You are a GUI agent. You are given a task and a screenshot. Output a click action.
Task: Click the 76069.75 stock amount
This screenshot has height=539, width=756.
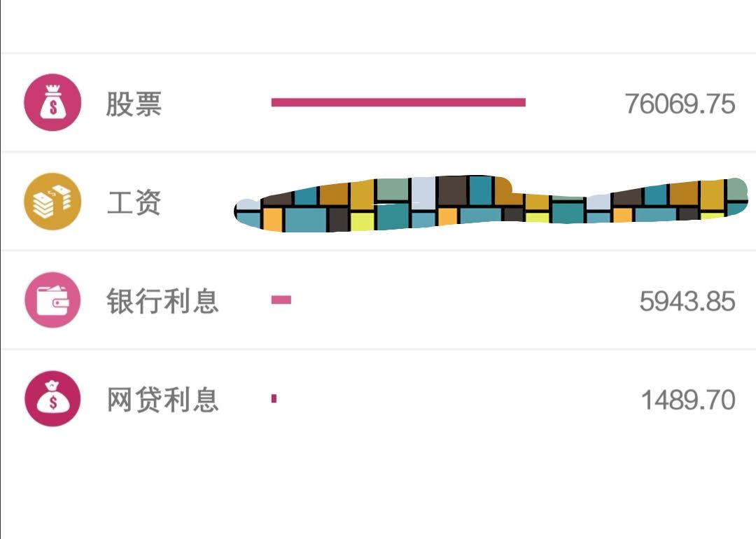point(680,104)
